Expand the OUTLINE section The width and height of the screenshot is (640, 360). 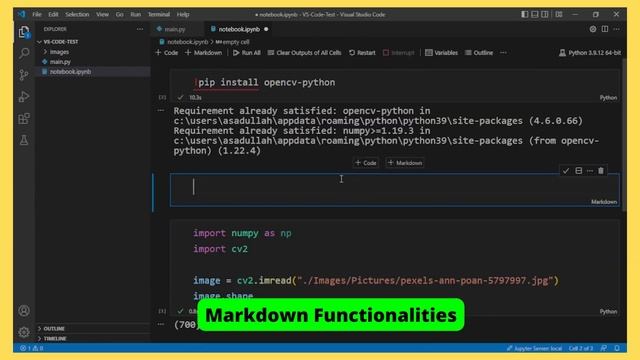(54, 329)
